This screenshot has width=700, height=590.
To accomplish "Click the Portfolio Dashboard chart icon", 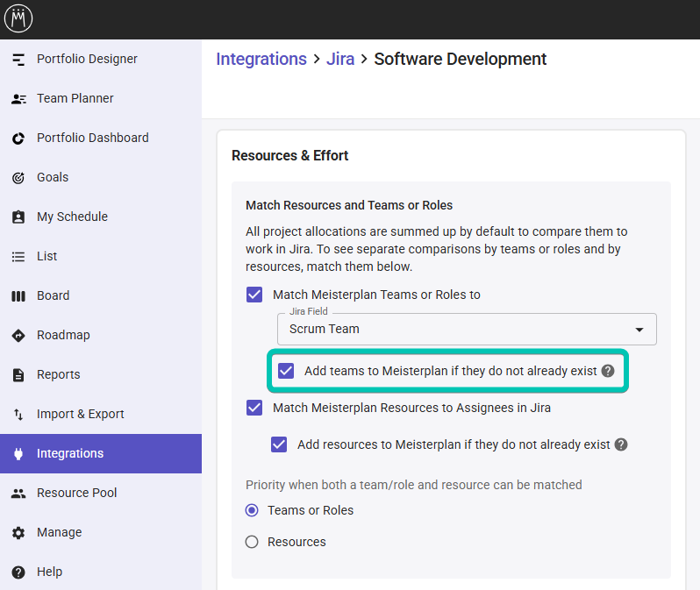I will pyautogui.click(x=18, y=139).
